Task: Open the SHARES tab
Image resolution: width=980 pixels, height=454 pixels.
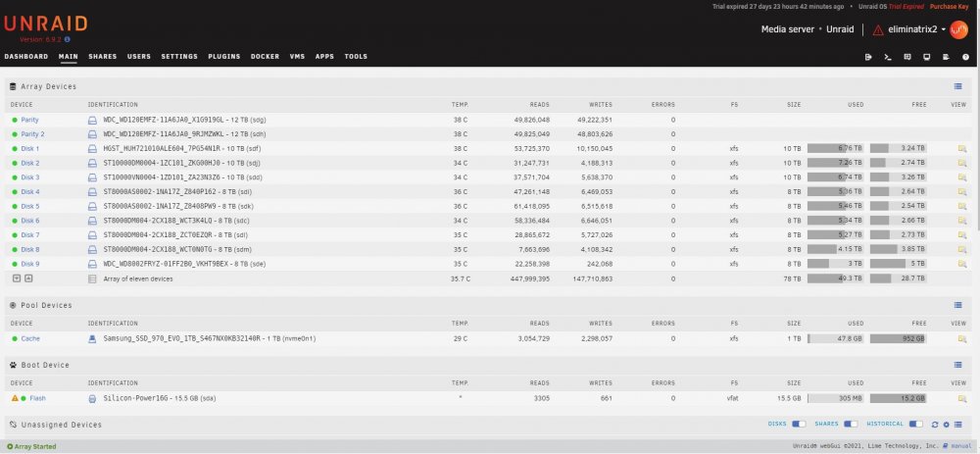Action: coord(103,56)
